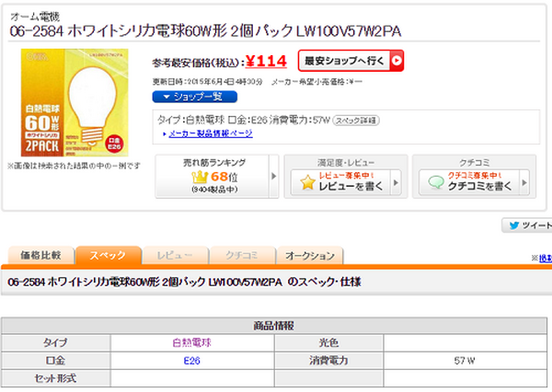
Task: Click the speech bubble クチコミ icon
Action: point(436,182)
